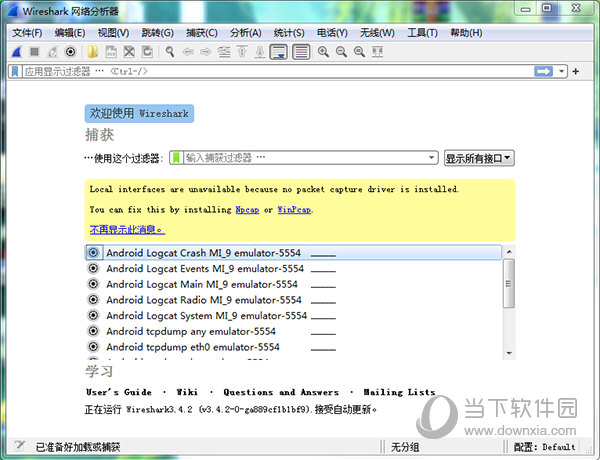Go back to previous packet
This screenshot has height=460, width=600.
click(188, 52)
